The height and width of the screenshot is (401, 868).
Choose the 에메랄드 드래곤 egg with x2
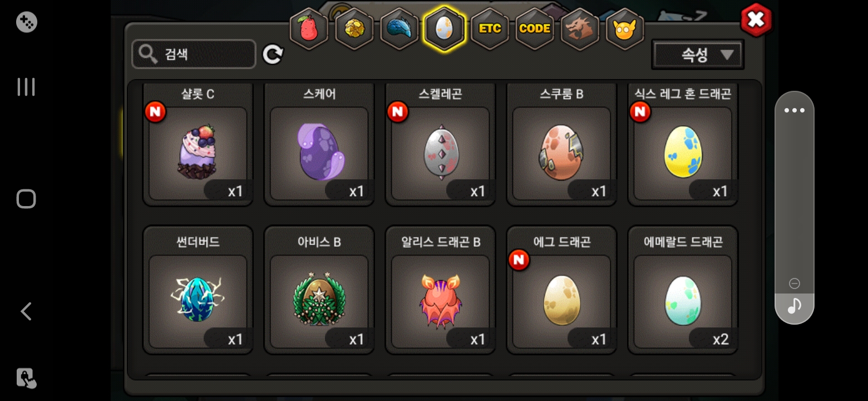click(683, 290)
